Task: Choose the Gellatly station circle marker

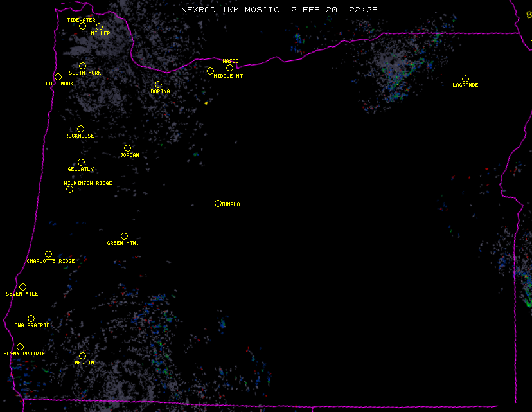Action: click(81, 162)
